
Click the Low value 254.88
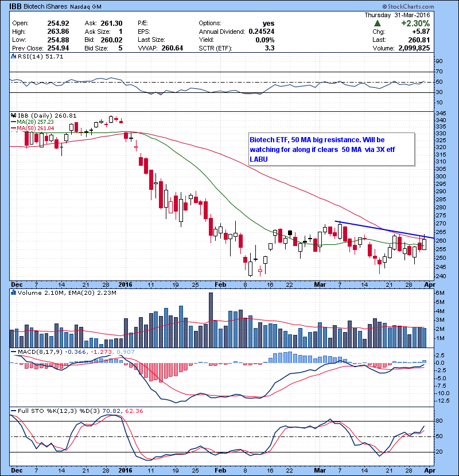pos(58,40)
